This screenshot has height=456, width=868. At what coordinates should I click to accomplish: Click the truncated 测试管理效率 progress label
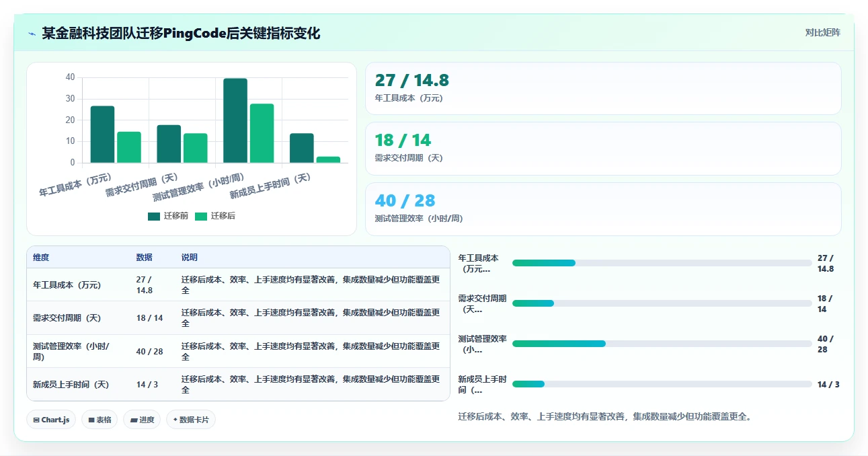[482, 344]
